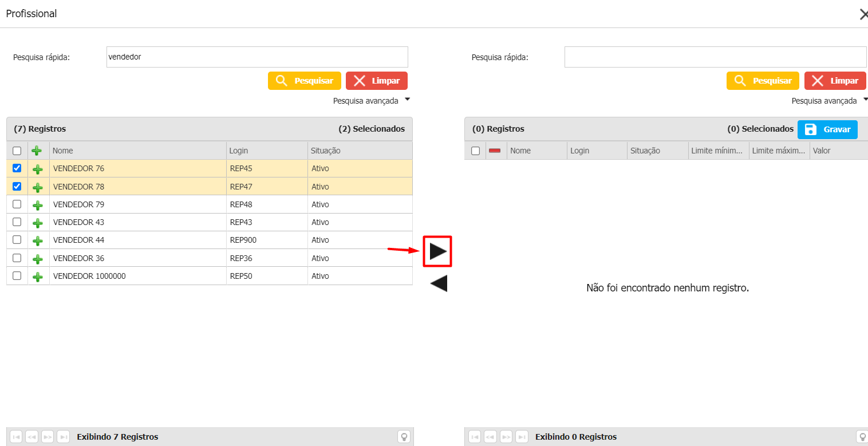This screenshot has height=446, width=868.
Task: Close the Profissional dialog
Action: [863, 14]
